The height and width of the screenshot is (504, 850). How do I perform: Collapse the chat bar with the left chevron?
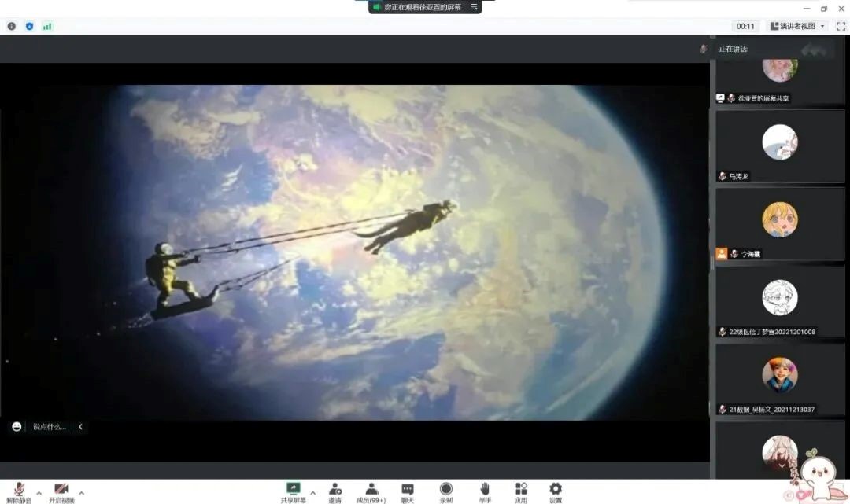point(80,427)
